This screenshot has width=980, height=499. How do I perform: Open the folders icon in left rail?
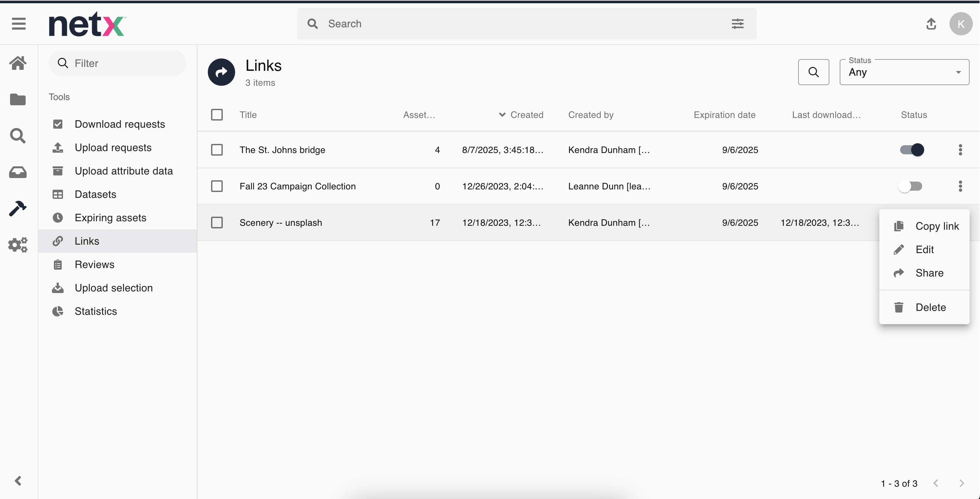click(18, 100)
